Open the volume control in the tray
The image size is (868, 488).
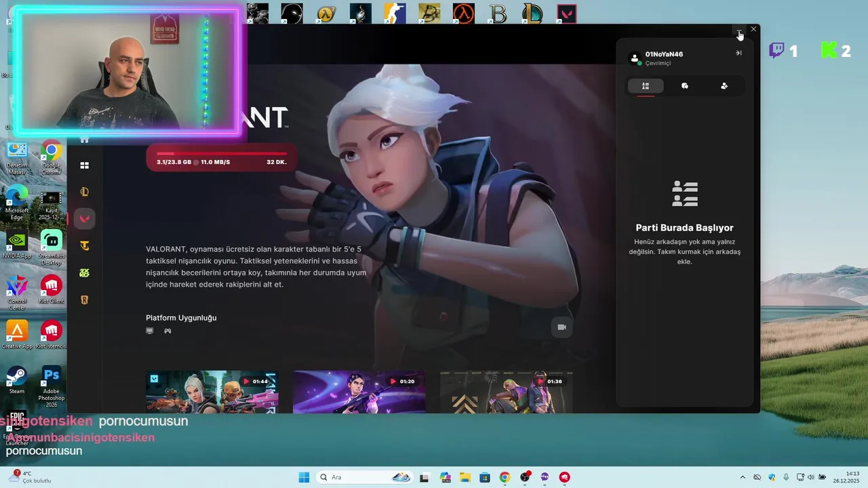811,477
